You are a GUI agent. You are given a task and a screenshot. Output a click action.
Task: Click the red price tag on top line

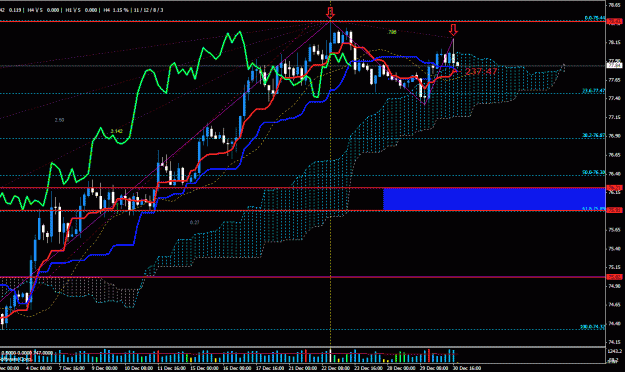pyautogui.click(x=614, y=21)
